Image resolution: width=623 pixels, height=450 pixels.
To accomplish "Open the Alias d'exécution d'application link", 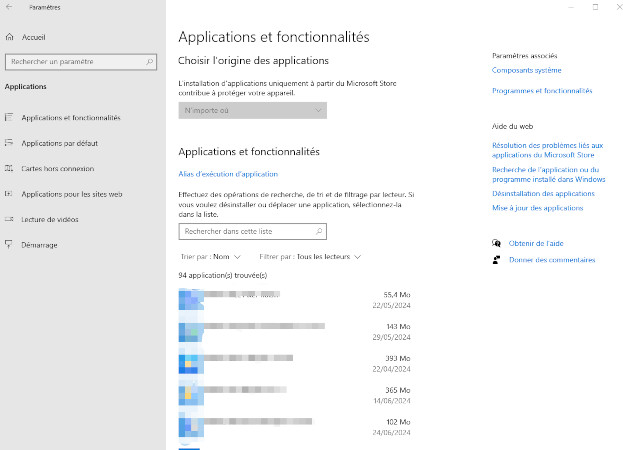I will 228,174.
